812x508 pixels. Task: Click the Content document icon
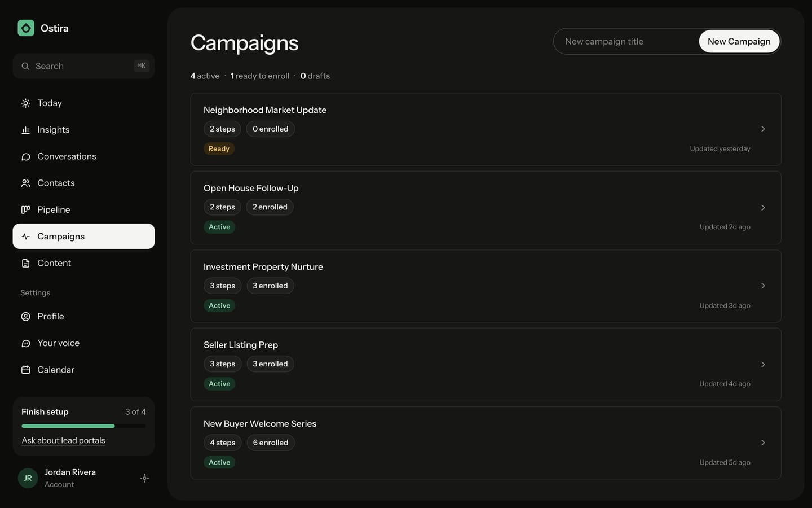(x=25, y=263)
